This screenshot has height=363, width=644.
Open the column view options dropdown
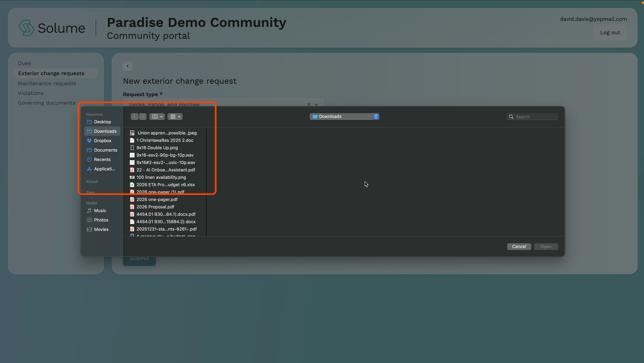(157, 116)
